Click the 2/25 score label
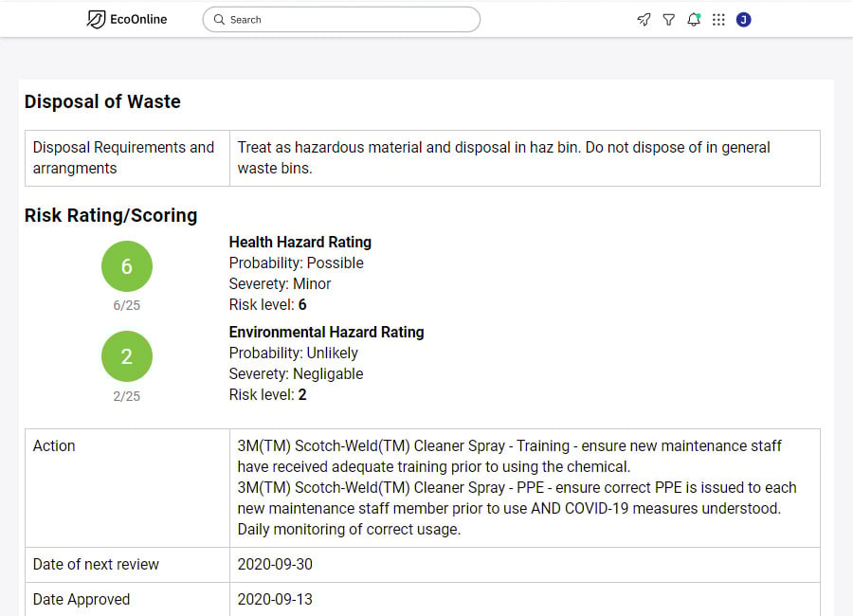Screen dimensions: 853x616 click(x=127, y=396)
